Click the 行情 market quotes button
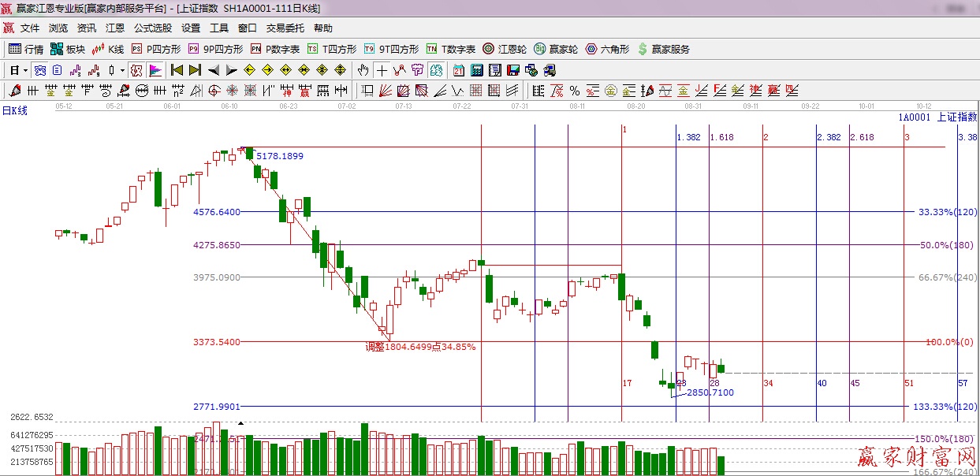The height and width of the screenshot is (476, 980). point(26,49)
